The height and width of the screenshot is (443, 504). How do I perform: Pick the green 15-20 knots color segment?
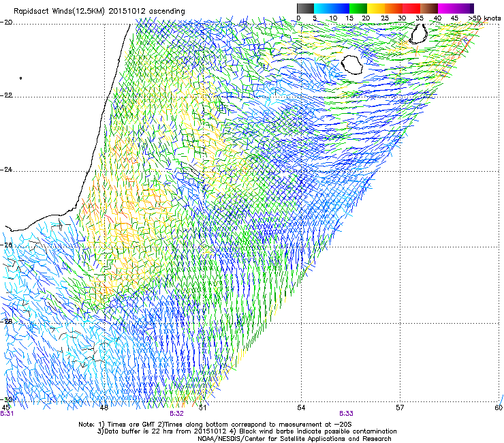(x=358, y=8)
